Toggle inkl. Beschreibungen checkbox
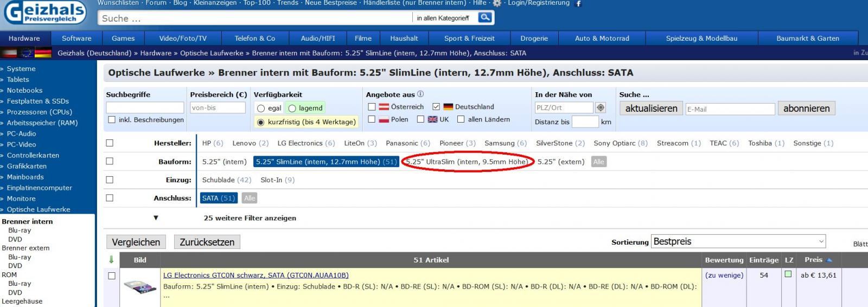This screenshot has height=307, width=868. pyautogui.click(x=112, y=119)
